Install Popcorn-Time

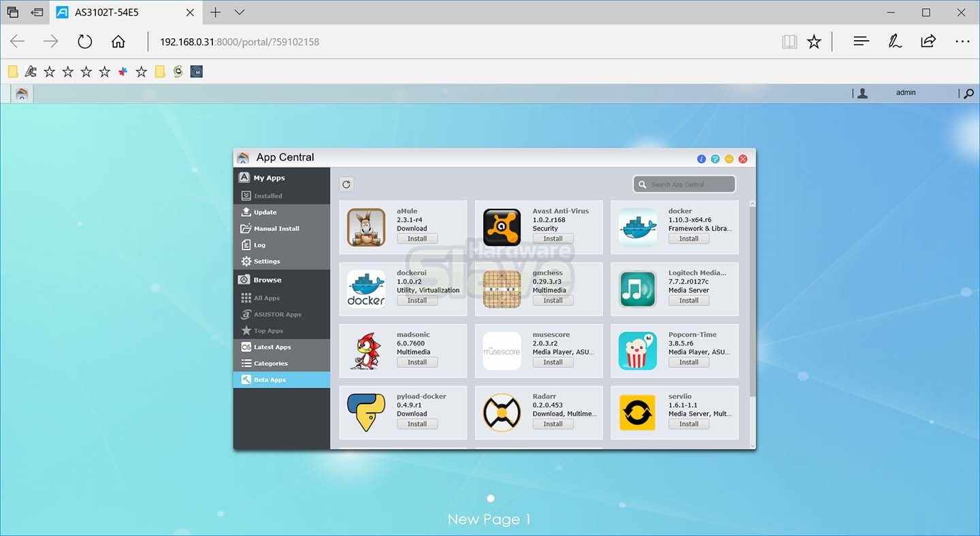689,363
